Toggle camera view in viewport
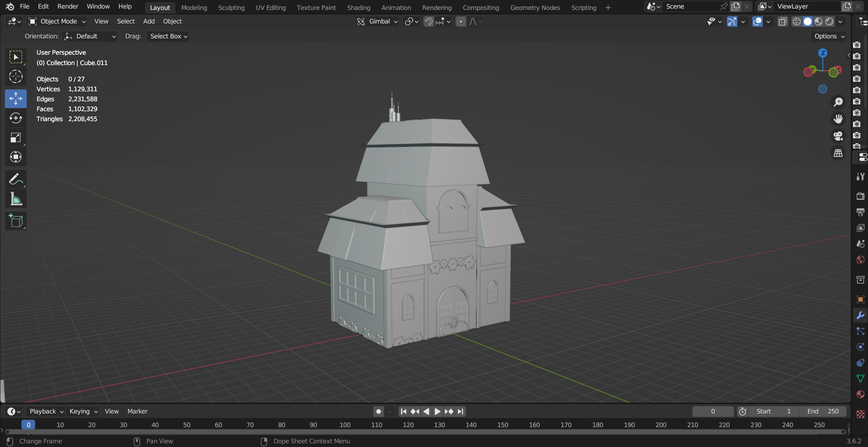Image resolution: width=868 pixels, height=447 pixels. pyautogui.click(x=838, y=136)
